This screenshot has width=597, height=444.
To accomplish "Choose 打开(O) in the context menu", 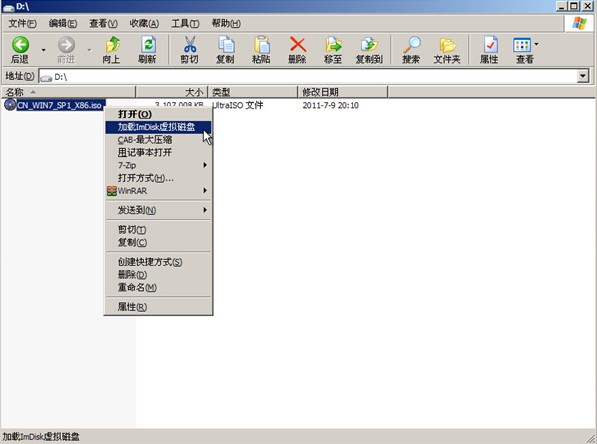I will pos(158,114).
